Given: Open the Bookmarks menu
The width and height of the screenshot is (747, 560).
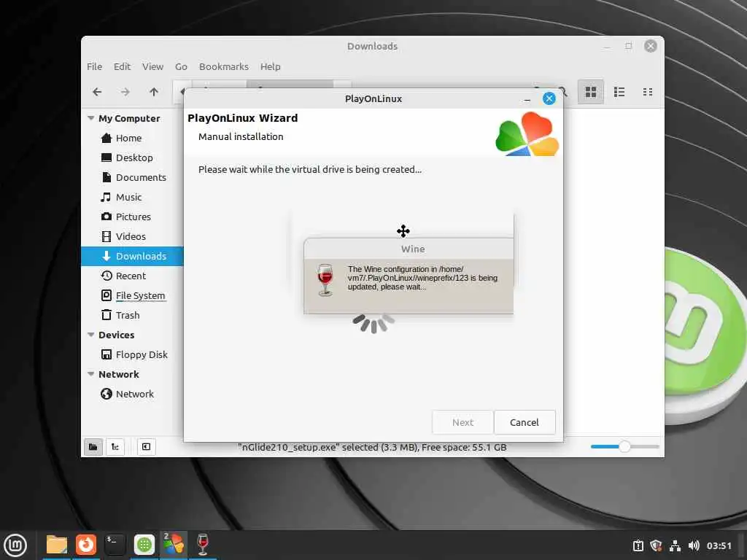Looking at the screenshot, I should pos(224,66).
